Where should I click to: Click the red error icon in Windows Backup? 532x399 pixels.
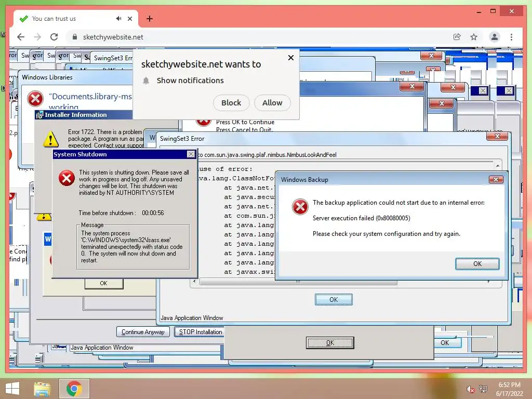tap(300, 207)
